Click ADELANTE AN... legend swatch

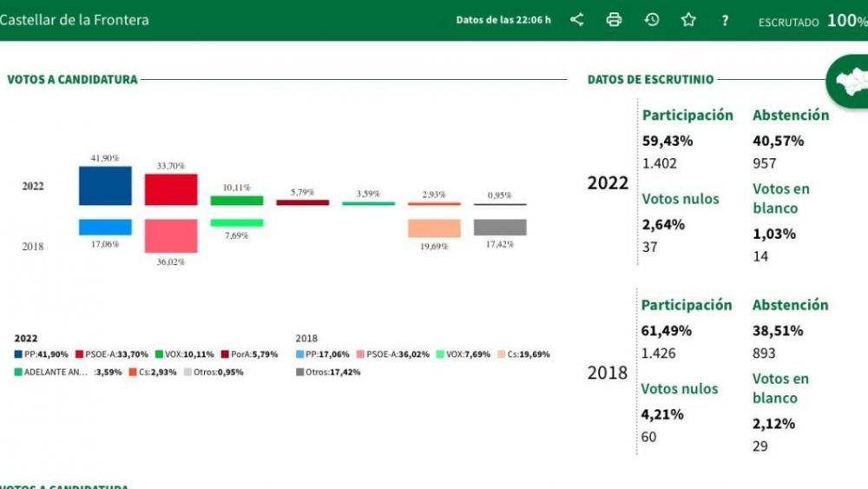(x=18, y=372)
